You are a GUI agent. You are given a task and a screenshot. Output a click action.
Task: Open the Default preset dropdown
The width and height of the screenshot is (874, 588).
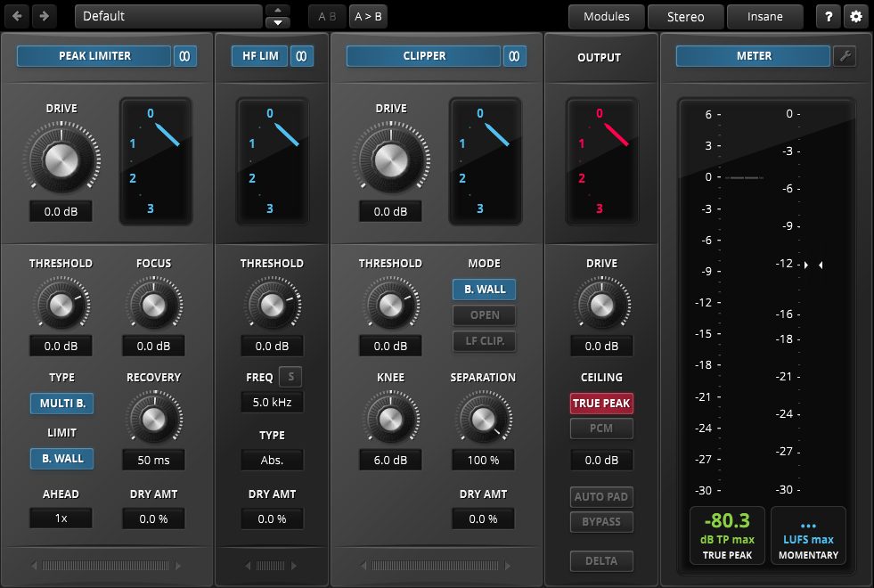167,15
